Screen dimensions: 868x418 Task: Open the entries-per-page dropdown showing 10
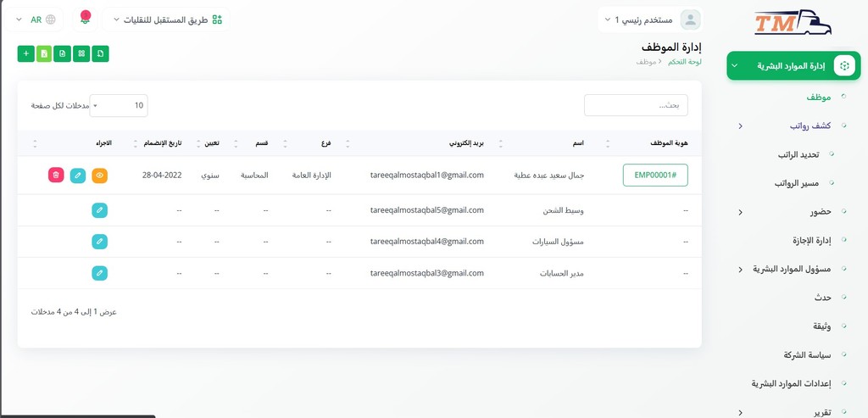point(119,106)
